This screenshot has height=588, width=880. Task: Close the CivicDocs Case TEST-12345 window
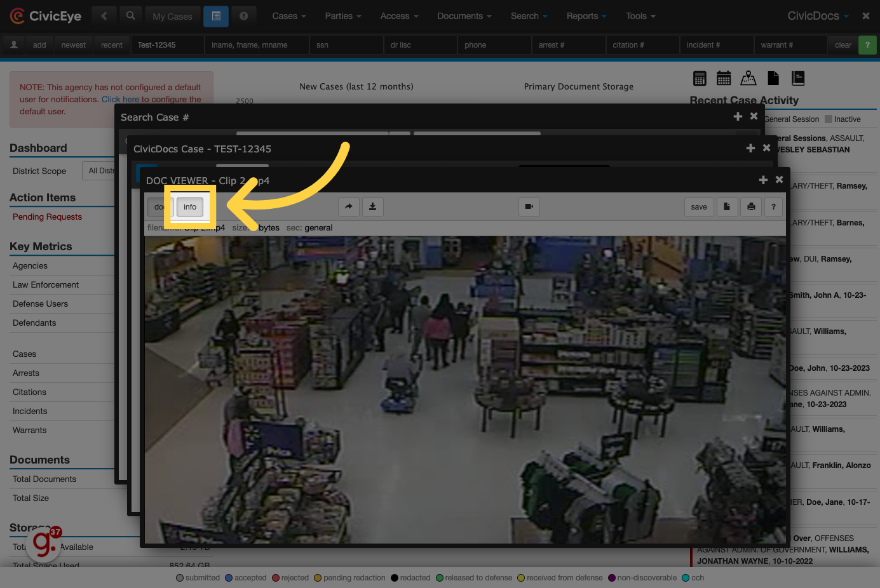coord(766,147)
